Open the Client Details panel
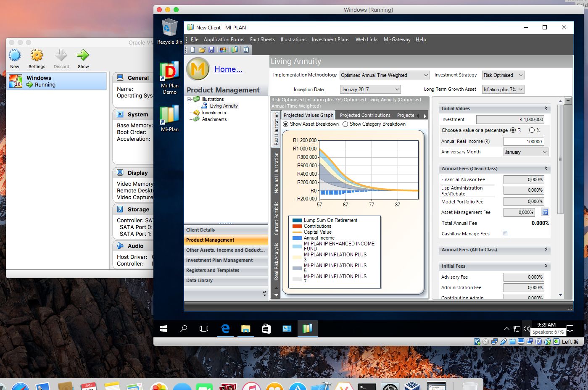The width and height of the screenshot is (588, 390). [x=226, y=230]
